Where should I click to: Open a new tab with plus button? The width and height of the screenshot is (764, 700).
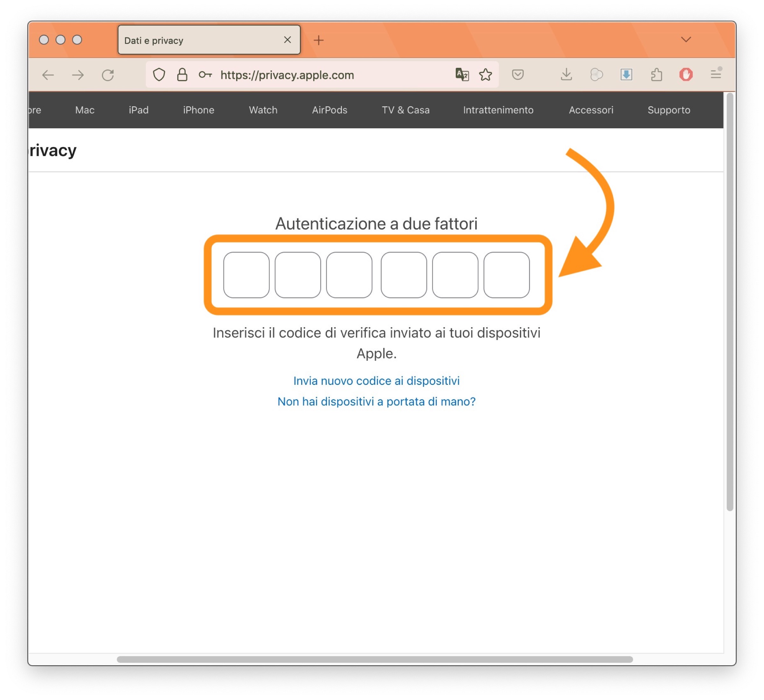319,40
